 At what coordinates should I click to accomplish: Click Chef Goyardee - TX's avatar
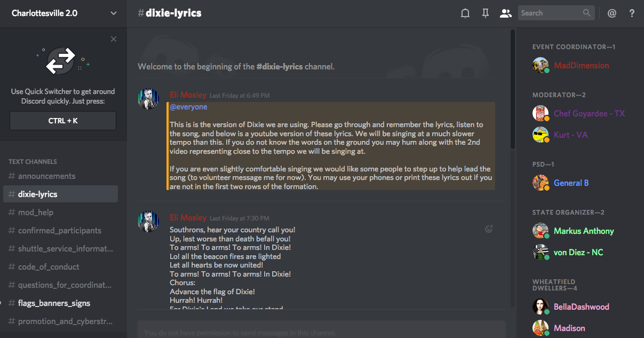point(540,113)
